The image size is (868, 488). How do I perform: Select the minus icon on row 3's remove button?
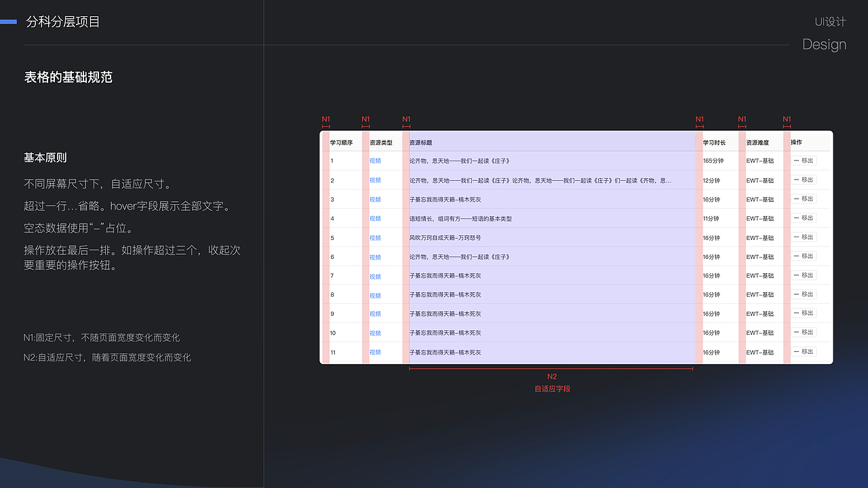(x=797, y=199)
